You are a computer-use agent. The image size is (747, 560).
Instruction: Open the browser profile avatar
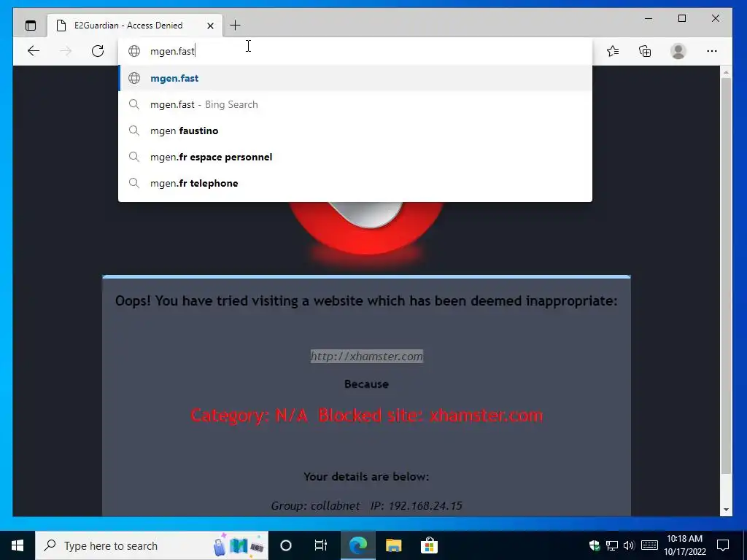coord(678,51)
